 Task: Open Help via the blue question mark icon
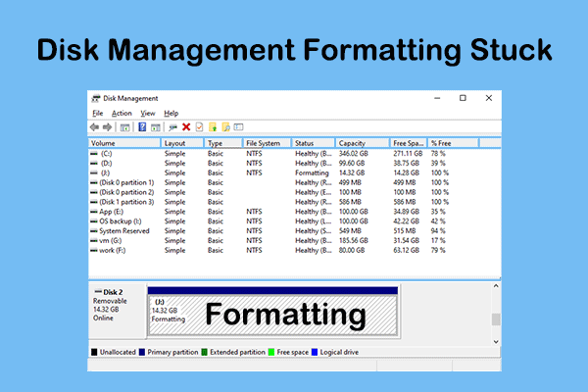(x=142, y=127)
